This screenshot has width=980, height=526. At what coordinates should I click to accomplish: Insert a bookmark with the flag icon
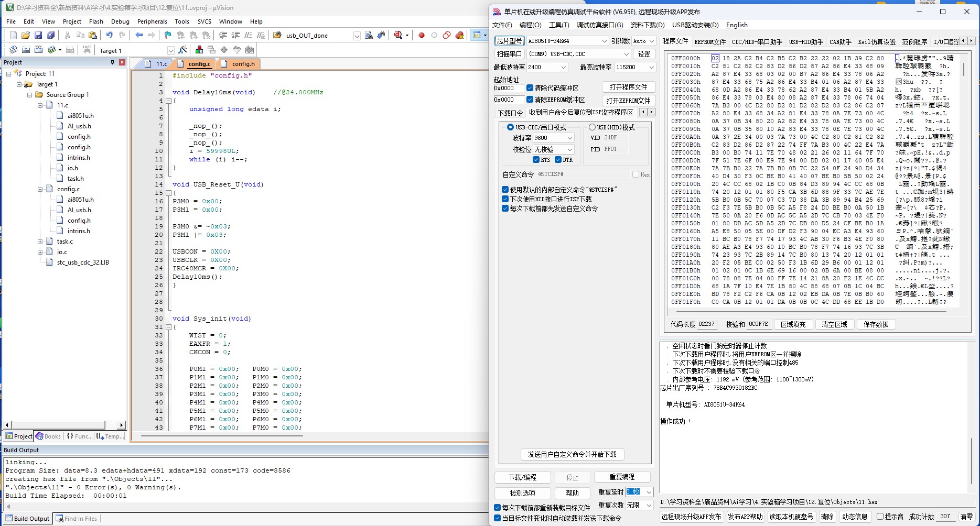point(168,35)
